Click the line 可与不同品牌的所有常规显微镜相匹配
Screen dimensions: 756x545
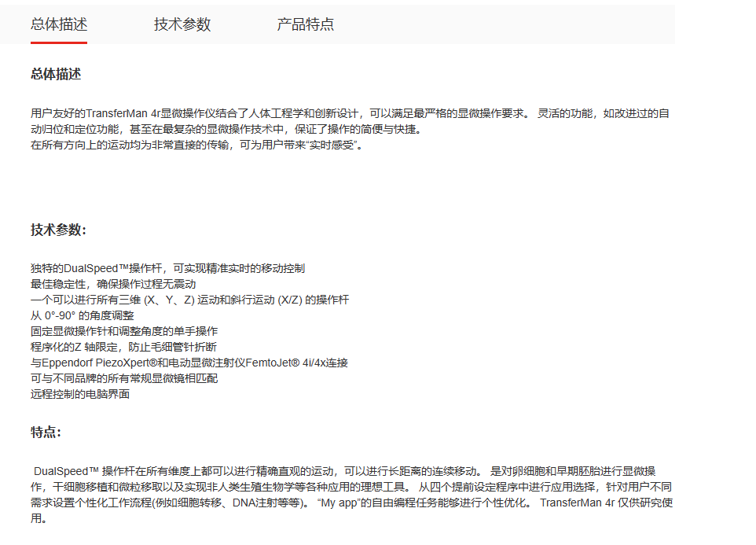click(124, 378)
